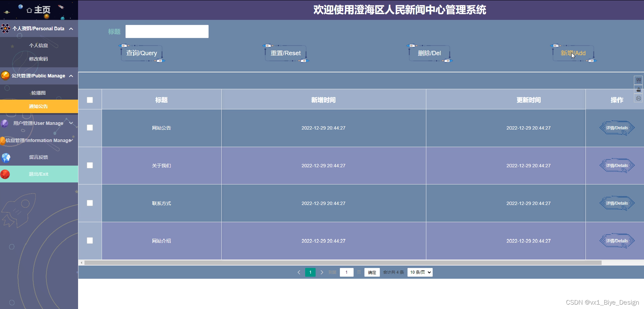Click the 更新时间 cell of 网站介绍 row

click(529, 241)
